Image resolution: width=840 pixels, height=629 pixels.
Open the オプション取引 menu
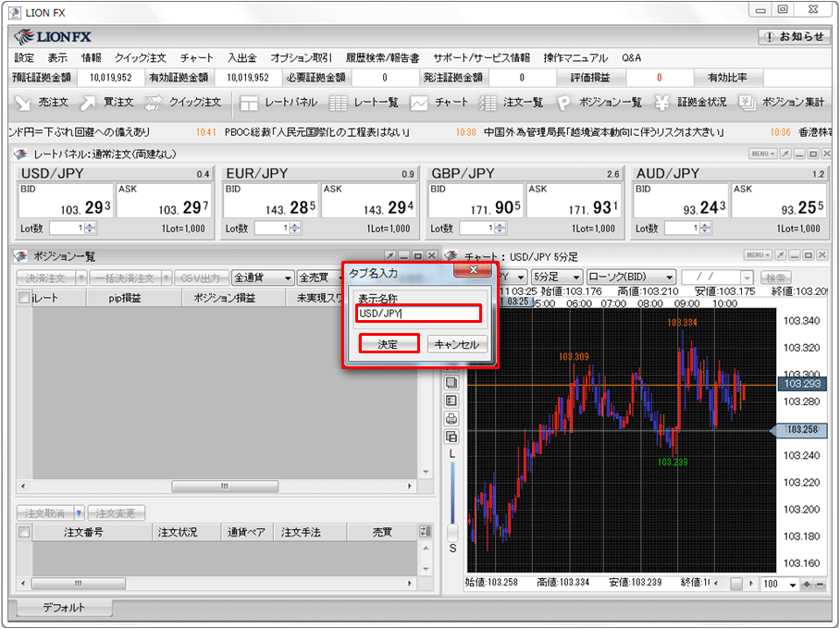click(x=301, y=58)
